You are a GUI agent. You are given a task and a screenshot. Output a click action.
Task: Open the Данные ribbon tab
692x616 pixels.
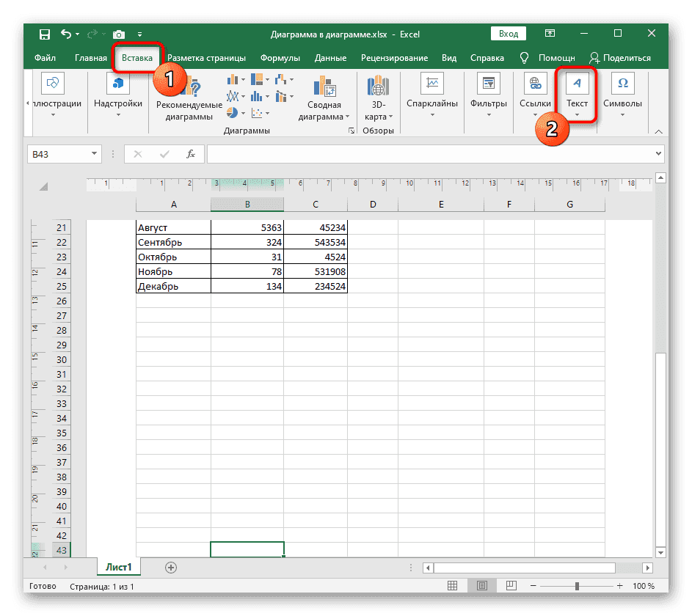point(330,58)
